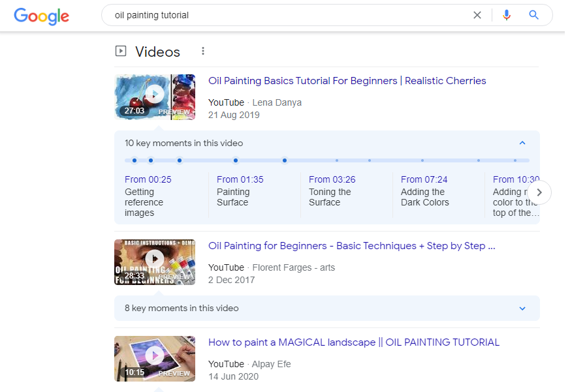This screenshot has height=392, width=587.
Task: Click inside the search input field
Action: [x=261, y=14]
